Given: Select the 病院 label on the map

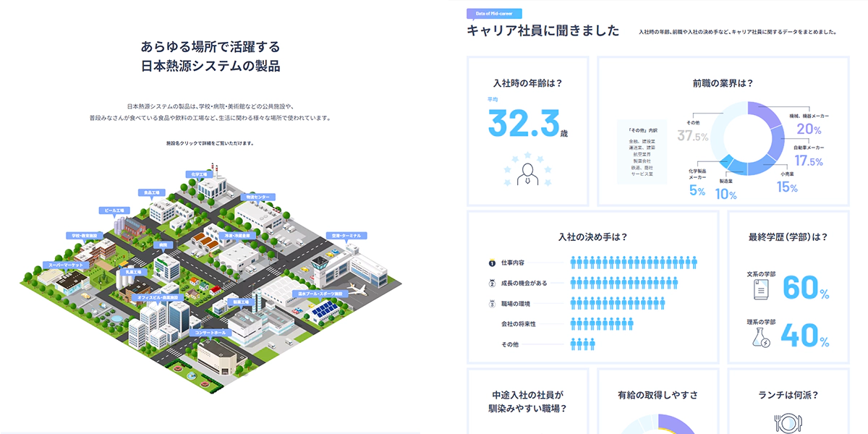Looking at the screenshot, I should pos(163,245).
